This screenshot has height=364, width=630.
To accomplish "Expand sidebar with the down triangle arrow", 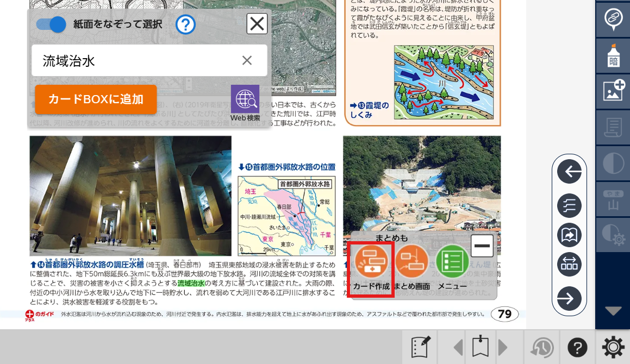I will tap(613, 311).
